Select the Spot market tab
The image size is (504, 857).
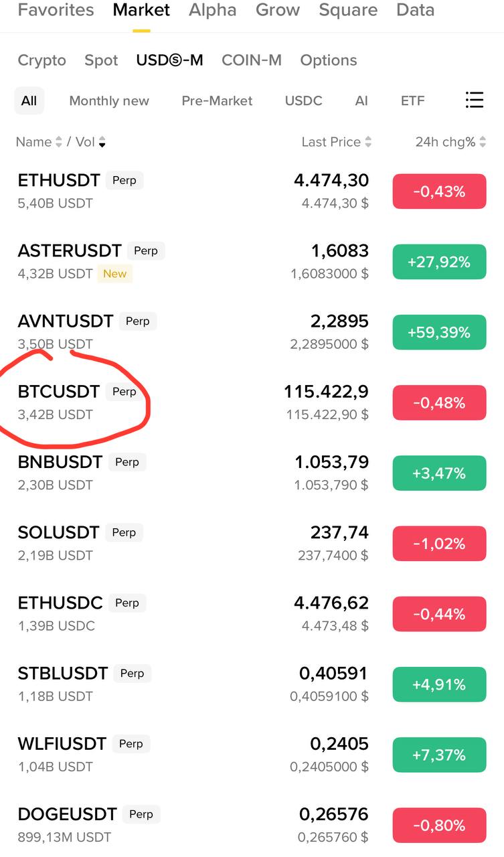[x=101, y=60]
